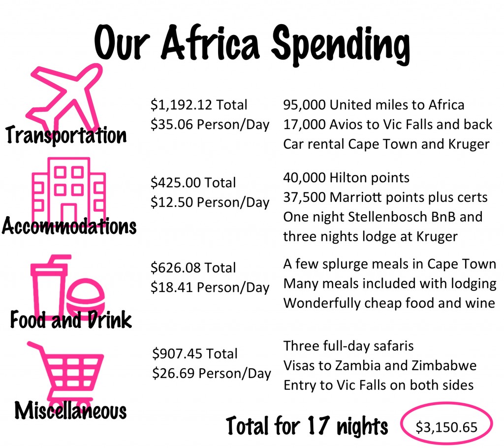
Task: Select the Transportation label
Action: point(66,135)
